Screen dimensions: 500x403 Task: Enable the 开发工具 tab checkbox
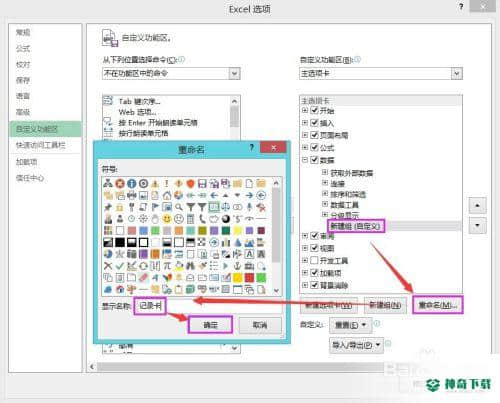tap(314, 260)
